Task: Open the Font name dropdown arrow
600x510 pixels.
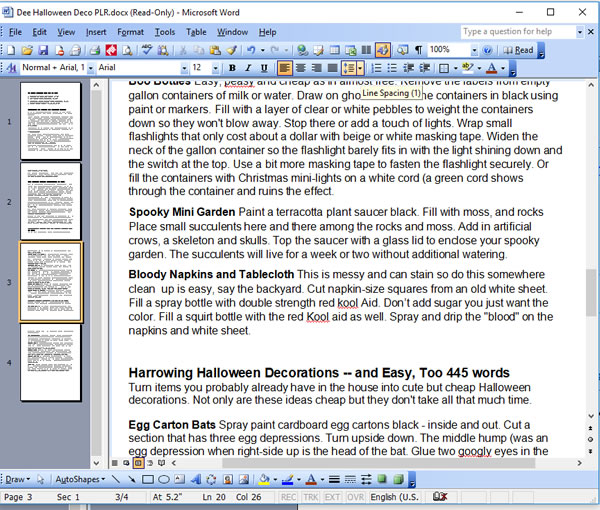Action: click(184, 68)
